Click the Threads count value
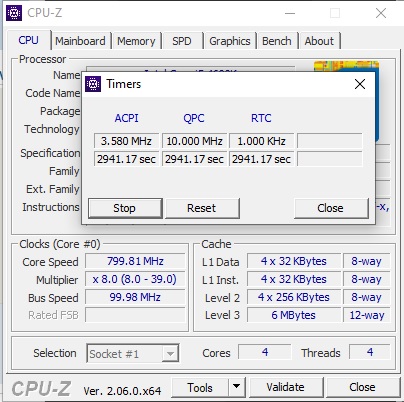 tap(370, 352)
